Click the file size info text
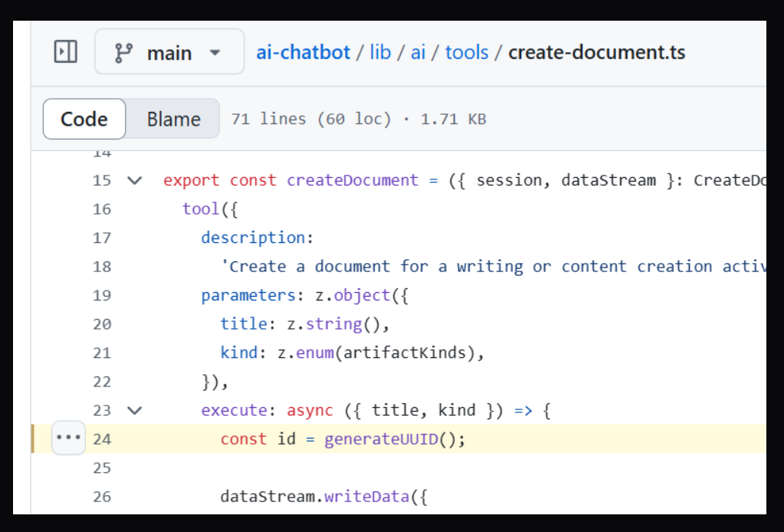 359,119
